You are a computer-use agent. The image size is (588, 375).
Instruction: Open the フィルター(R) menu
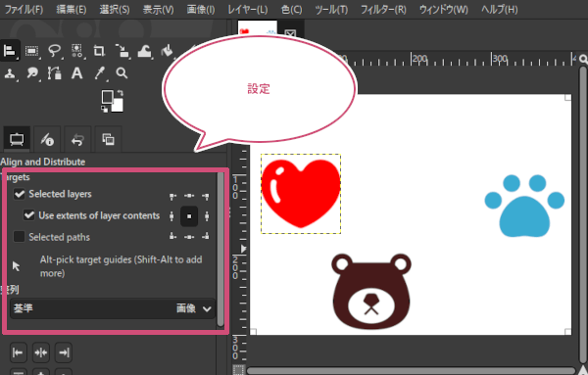point(383,10)
